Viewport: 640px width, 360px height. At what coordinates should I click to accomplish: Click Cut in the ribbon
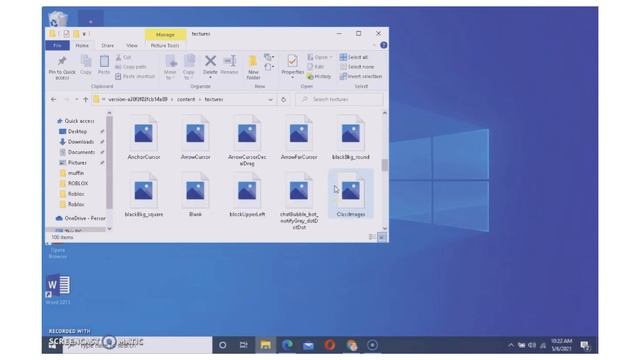point(123,58)
